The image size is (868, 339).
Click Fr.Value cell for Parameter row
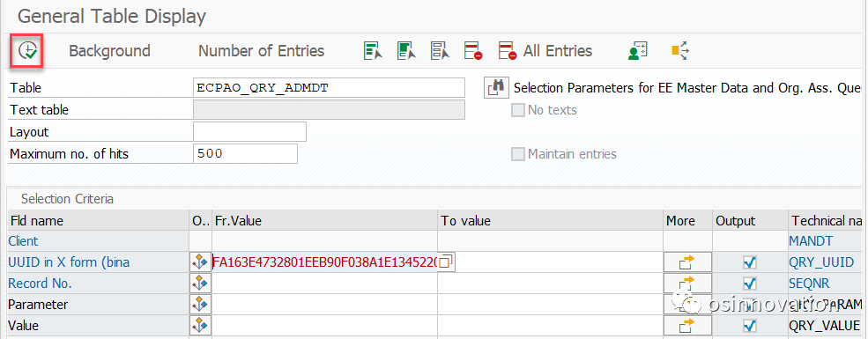325,304
